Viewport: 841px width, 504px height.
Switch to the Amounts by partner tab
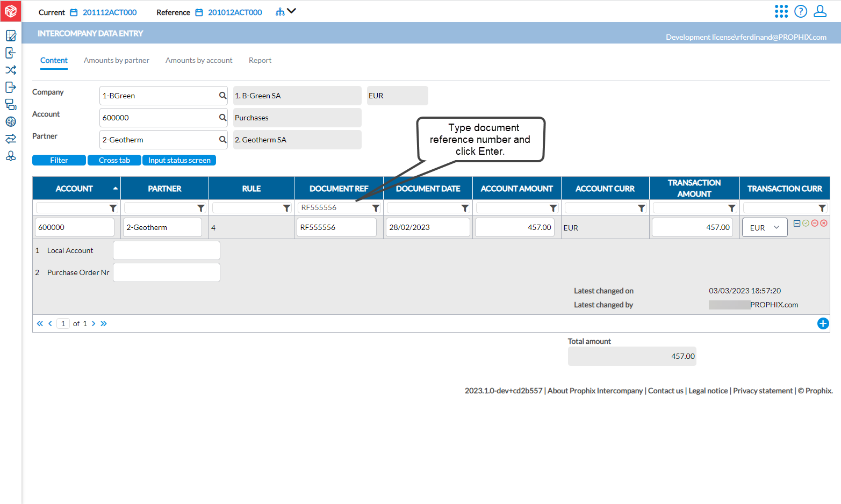pos(116,60)
